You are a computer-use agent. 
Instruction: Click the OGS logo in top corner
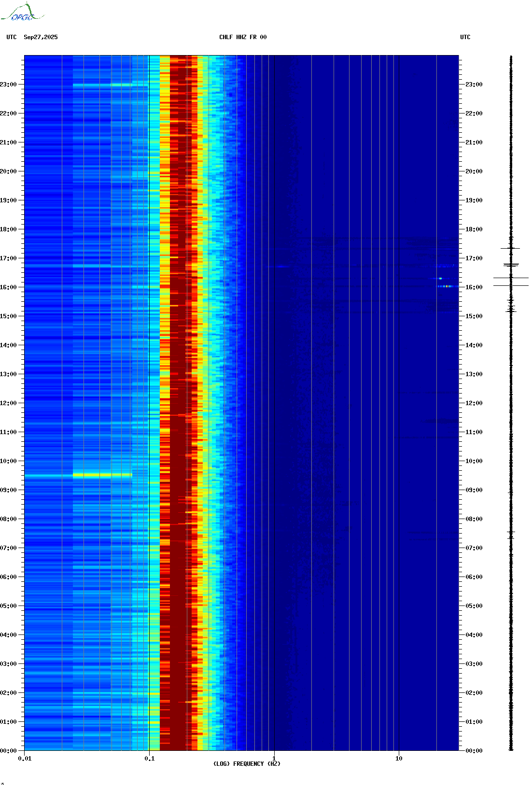[22, 13]
